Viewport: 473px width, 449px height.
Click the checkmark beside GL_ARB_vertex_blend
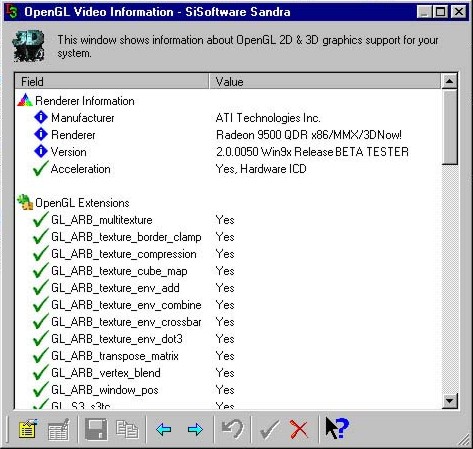tap(40, 372)
